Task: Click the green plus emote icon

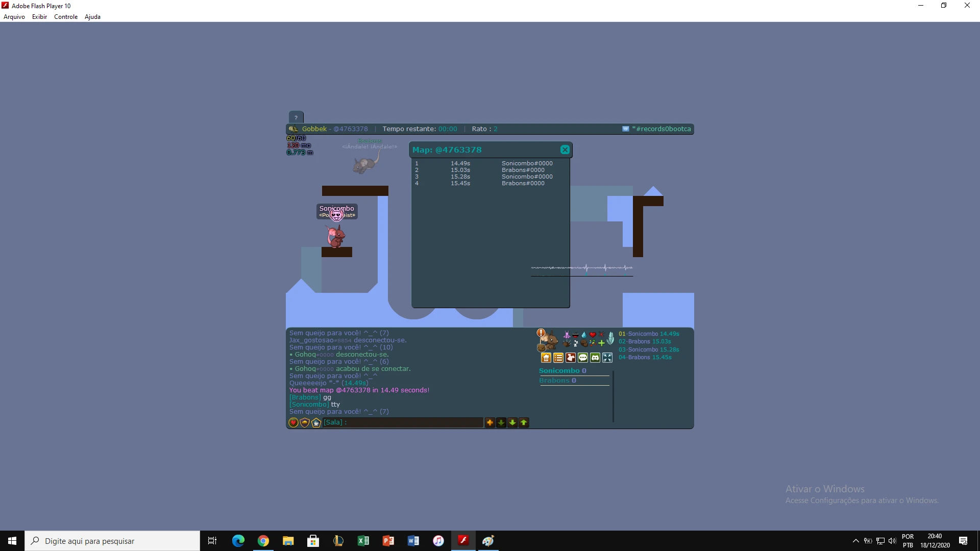Action: coord(601,343)
